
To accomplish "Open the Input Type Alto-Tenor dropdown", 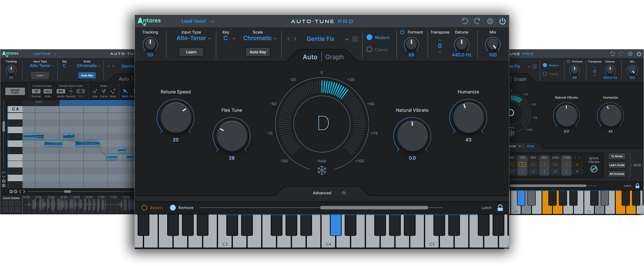I will tap(194, 38).
